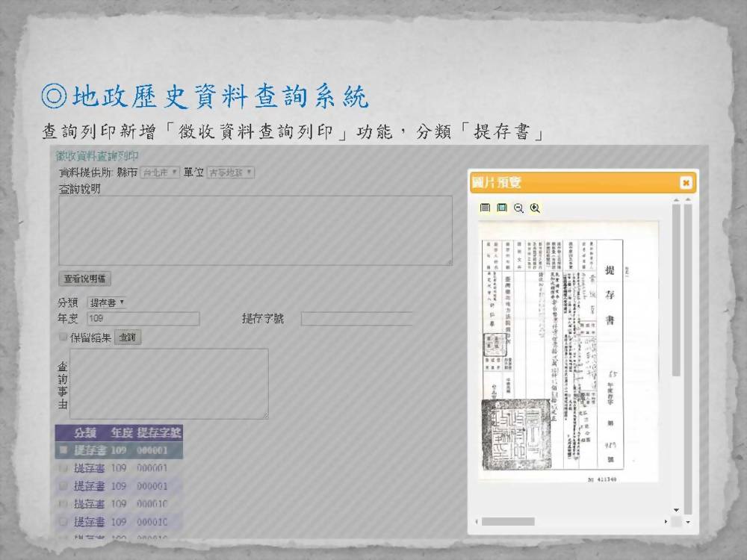Click the 查看說明檔 button
Screen dimensions: 747x560
pos(85,279)
